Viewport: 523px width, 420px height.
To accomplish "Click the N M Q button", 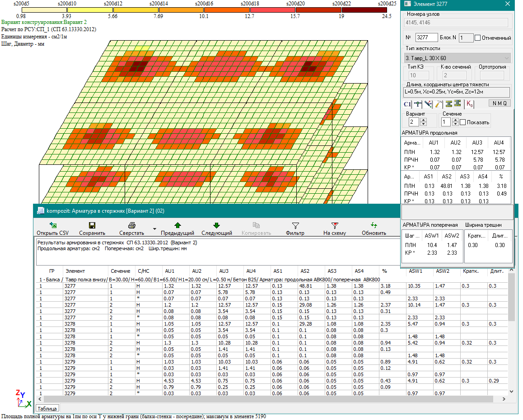I will [x=500, y=103].
